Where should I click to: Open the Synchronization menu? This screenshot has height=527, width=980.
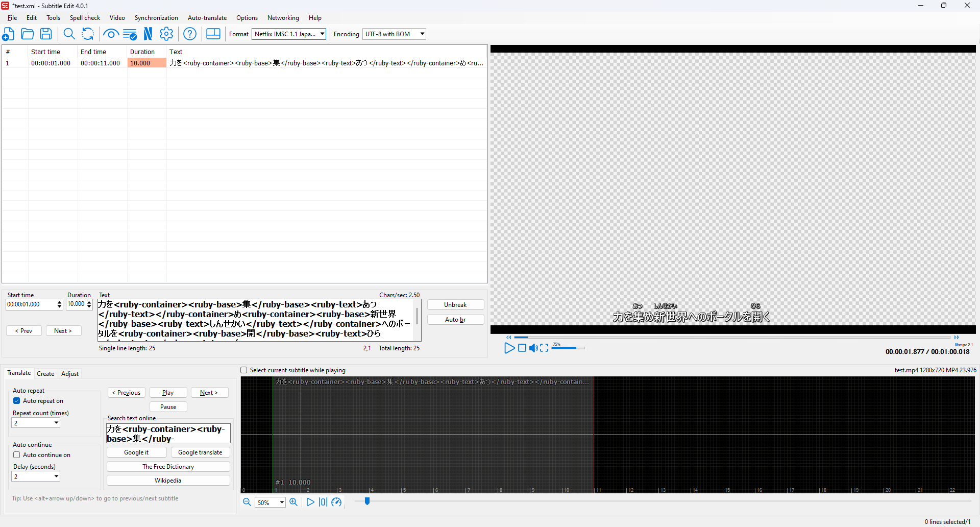click(x=156, y=18)
